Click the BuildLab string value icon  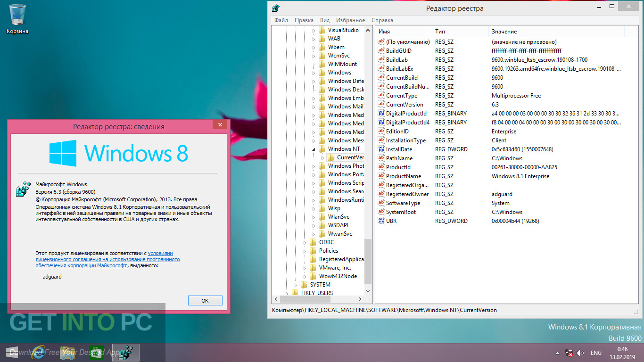(x=381, y=60)
